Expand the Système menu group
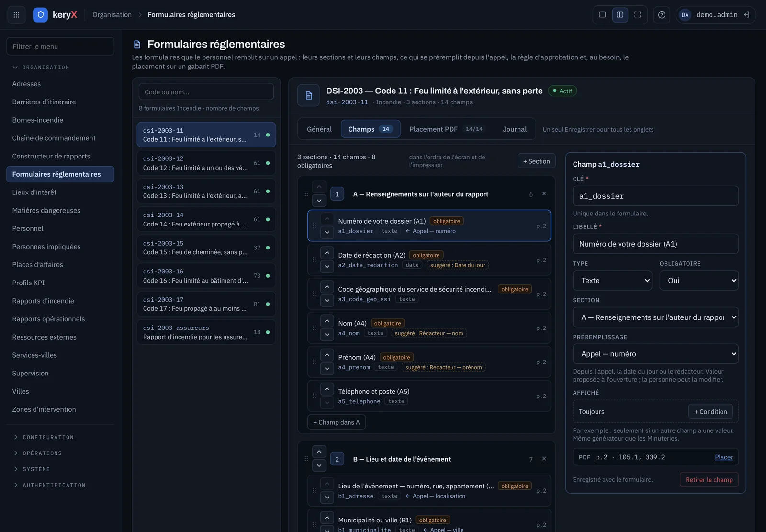The width and height of the screenshot is (766, 532). [32, 469]
